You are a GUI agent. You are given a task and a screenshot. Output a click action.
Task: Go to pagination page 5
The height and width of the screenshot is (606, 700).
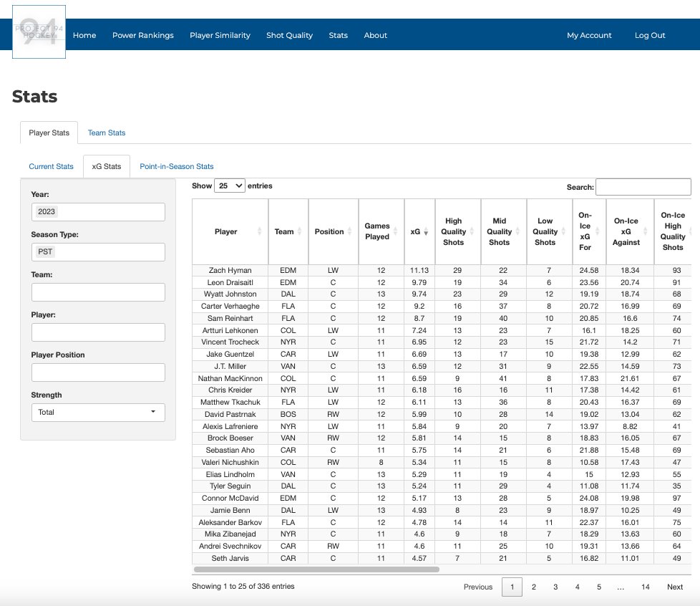click(598, 587)
